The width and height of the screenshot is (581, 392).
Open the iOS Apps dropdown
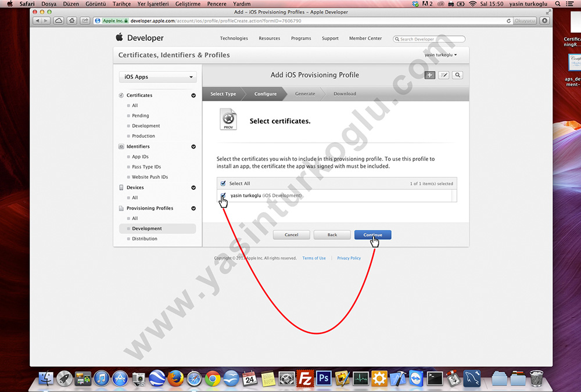tap(158, 77)
